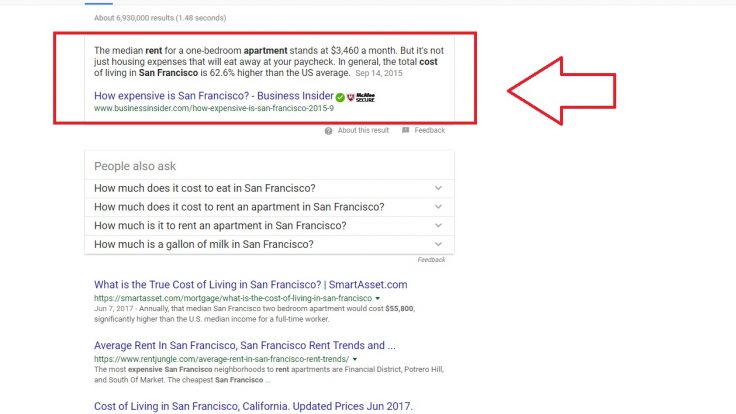Viewport: 736px width, 414px height.
Task: Open the Business Insider featured snippet link
Action: pyautogui.click(x=214, y=96)
